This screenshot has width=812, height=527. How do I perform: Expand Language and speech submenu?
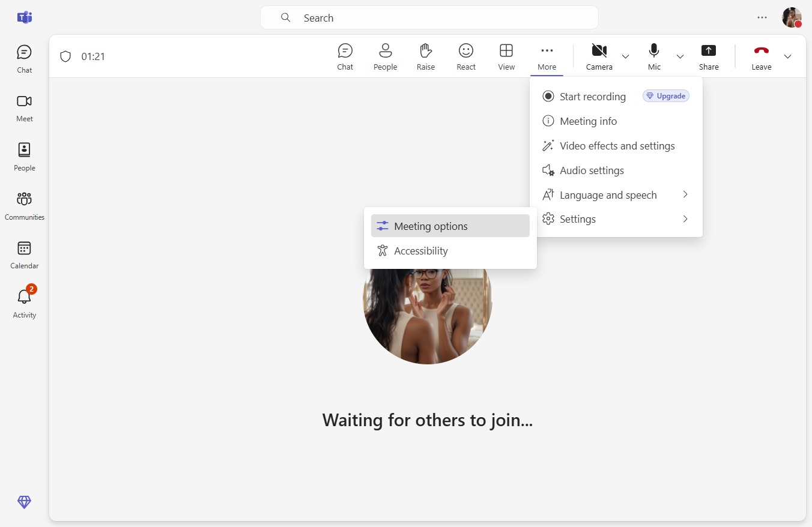tap(617, 195)
